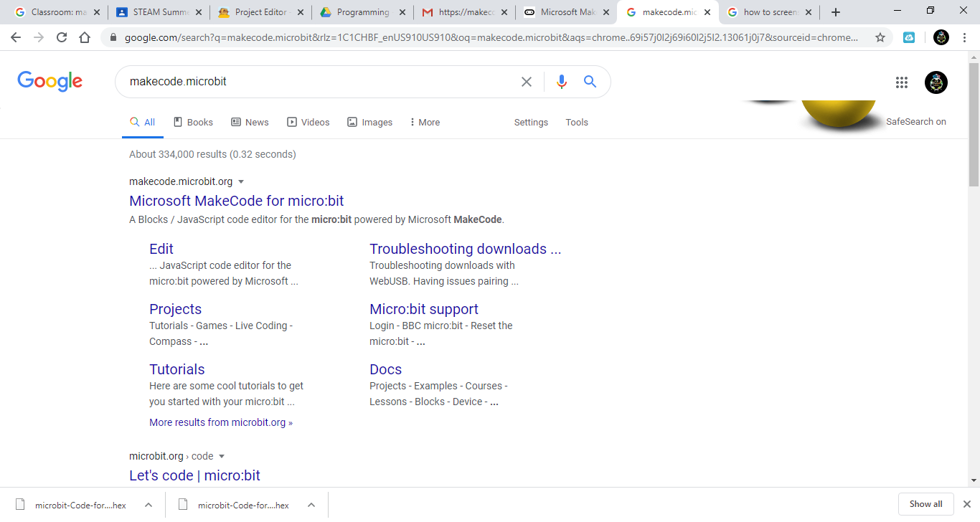Open a new browser tab

[x=836, y=12]
